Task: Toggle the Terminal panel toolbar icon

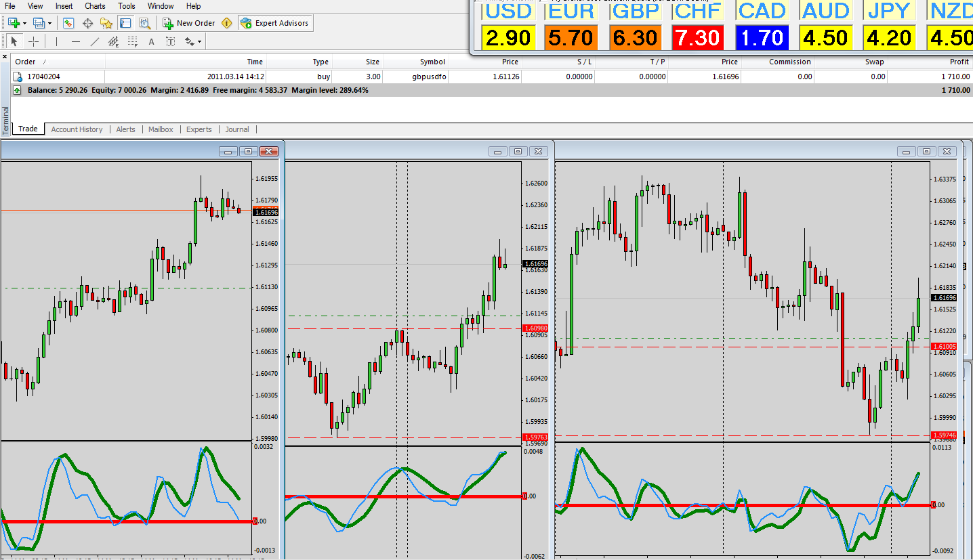Action: click(x=125, y=23)
